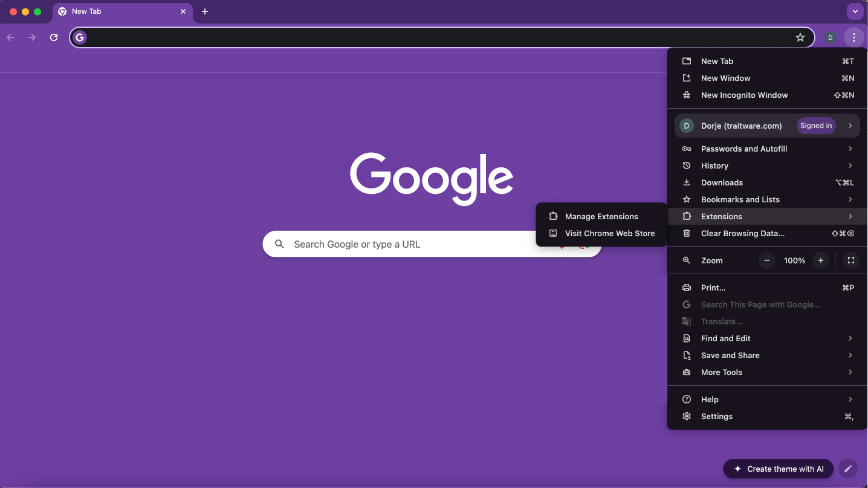Click the download arrow icon beside Downloads
This screenshot has height=488, width=868.
click(x=687, y=182)
